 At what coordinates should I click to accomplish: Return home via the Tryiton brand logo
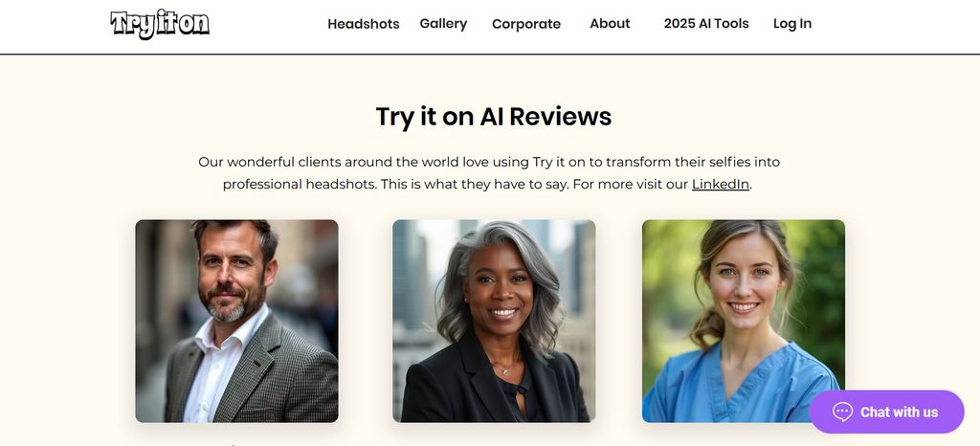[x=160, y=24]
